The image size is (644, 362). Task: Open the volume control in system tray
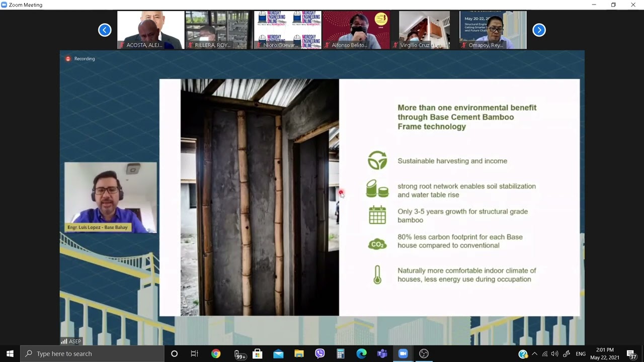[x=555, y=354]
